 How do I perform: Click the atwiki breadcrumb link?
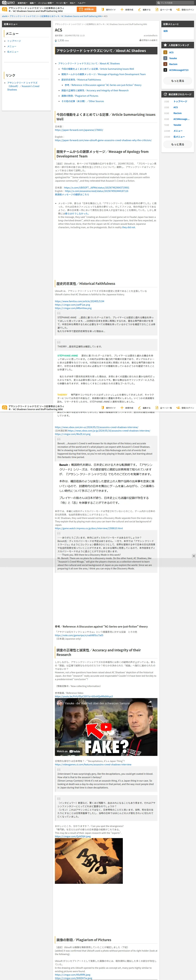pyautogui.click(x=5, y=16)
